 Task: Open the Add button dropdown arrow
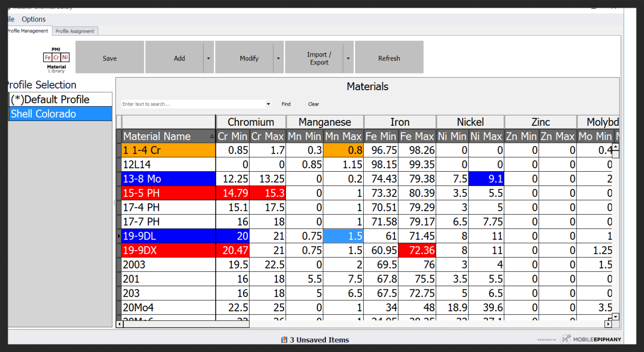click(209, 58)
